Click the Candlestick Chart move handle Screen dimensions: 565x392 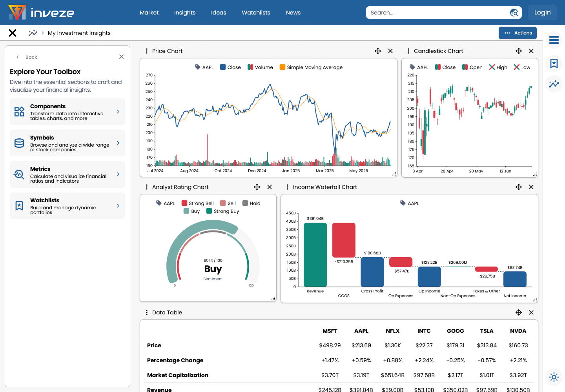519,51
